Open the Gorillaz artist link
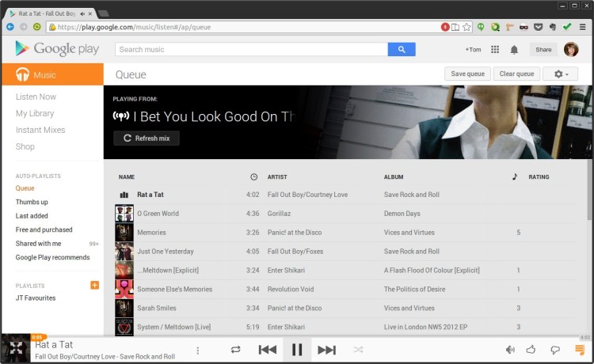 point(280,214)
